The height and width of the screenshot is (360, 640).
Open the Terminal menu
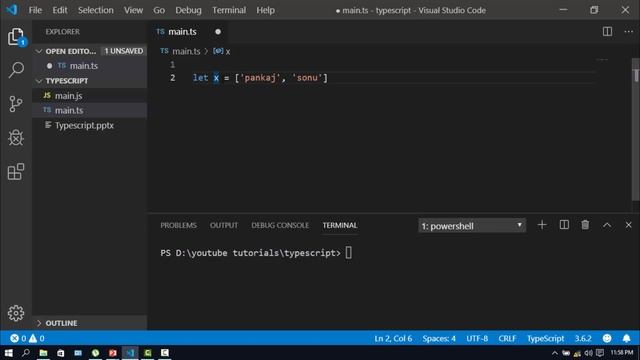229,10
